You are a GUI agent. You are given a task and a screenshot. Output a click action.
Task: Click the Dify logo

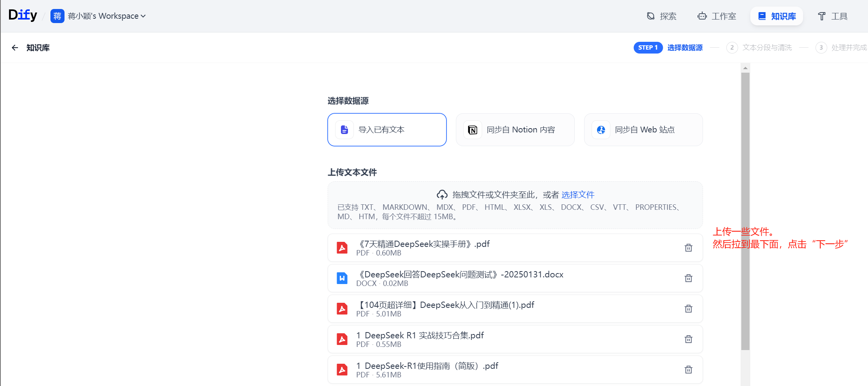[23, 16]
